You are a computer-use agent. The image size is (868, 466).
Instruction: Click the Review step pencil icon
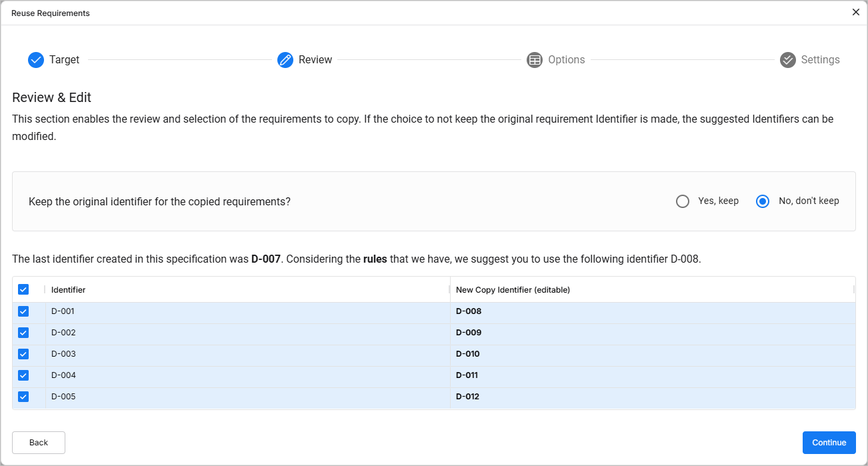pos(285,60)
